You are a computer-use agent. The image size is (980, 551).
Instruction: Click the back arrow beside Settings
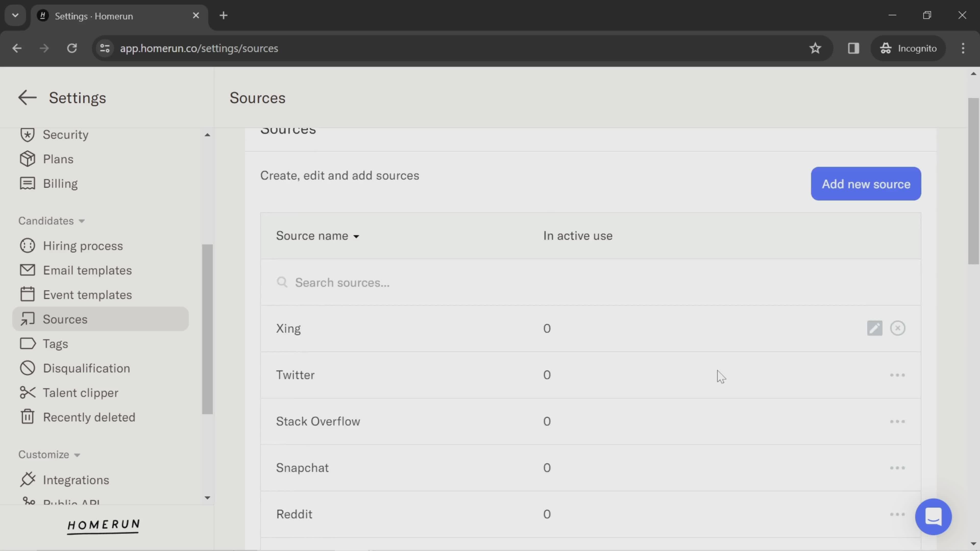(x=27, y=98)
